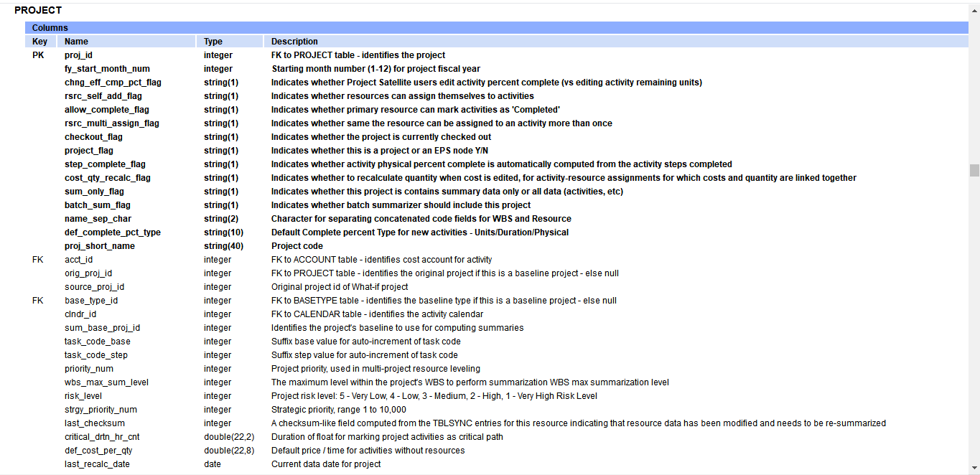Select 'Starting month number (1-12)' description
The height and width of the screenshot is (475, 980).
pyautogui.click(x=376, y=69)
